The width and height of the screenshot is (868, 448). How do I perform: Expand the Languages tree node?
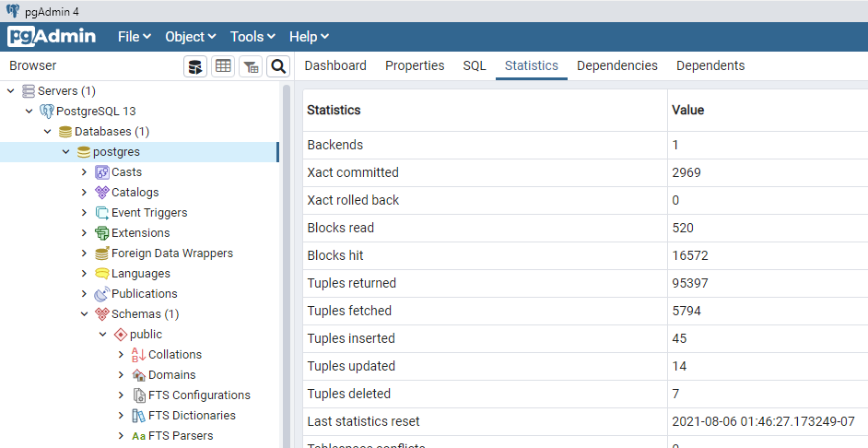click(84, 274)
